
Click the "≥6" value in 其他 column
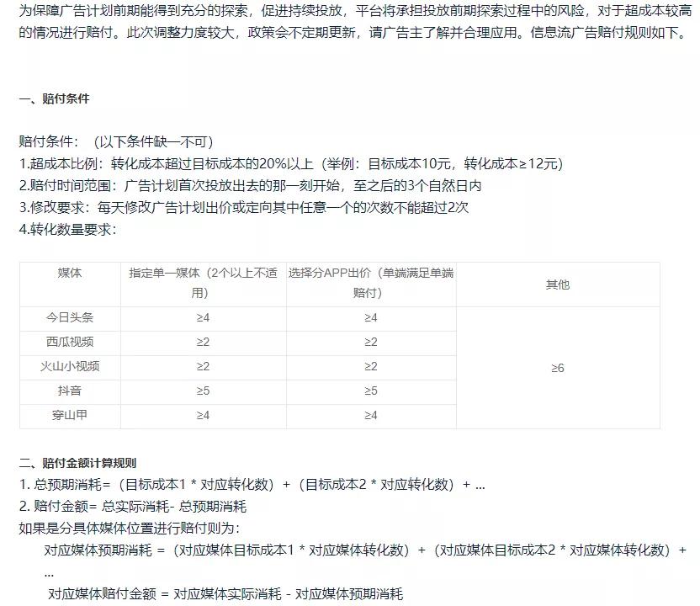coord(558,368)
